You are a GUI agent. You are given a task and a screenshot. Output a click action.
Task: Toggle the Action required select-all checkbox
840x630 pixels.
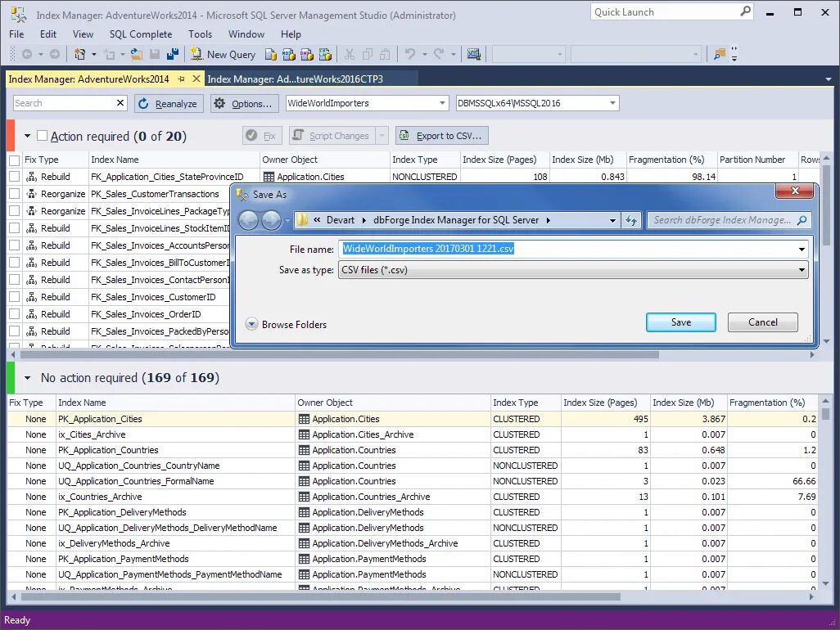42,136
